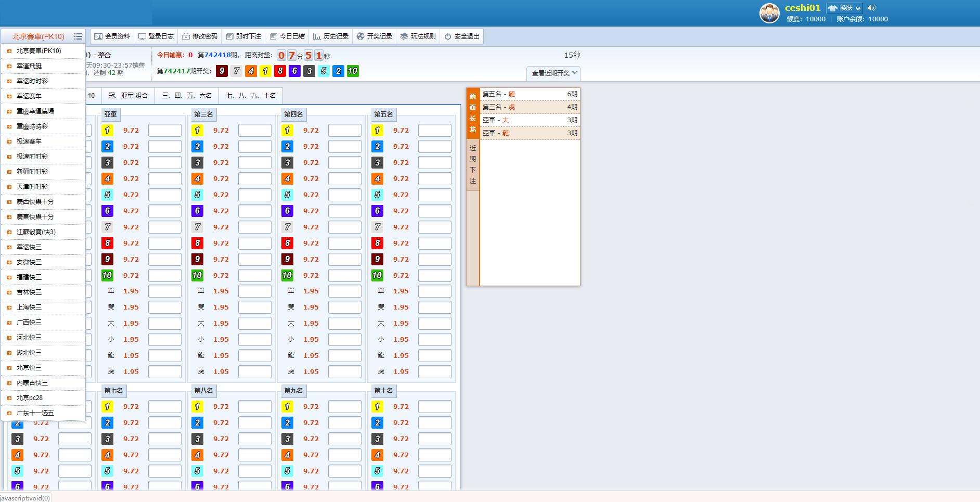Click 第五名 number 1 bet input field

pyautogui.click(x=434, y=131)
